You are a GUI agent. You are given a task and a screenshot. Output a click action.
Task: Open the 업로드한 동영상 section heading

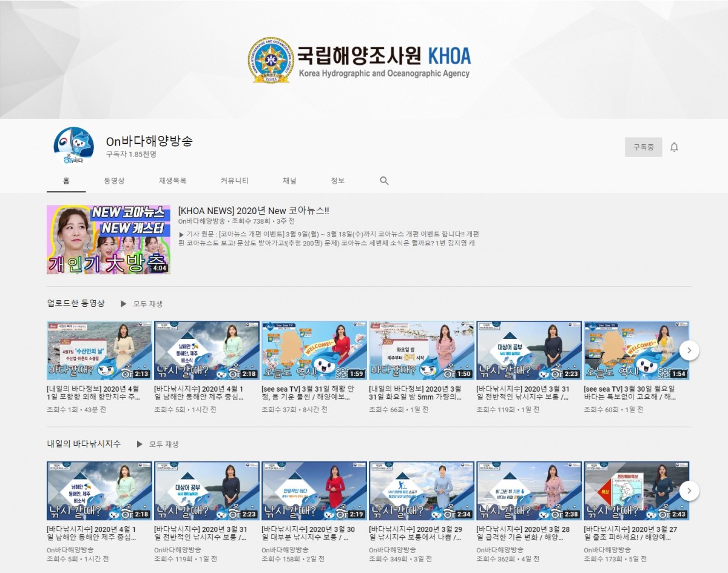76,303
